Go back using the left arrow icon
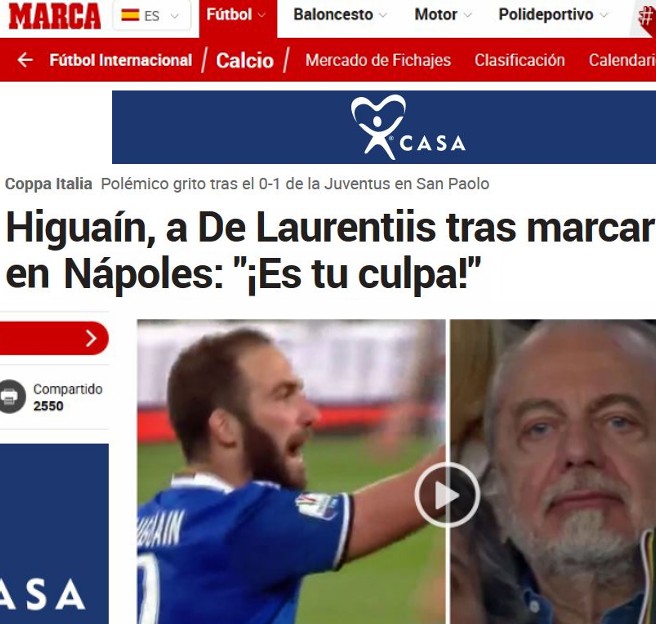This screenshot has height=624, width=656. point(25,60)
